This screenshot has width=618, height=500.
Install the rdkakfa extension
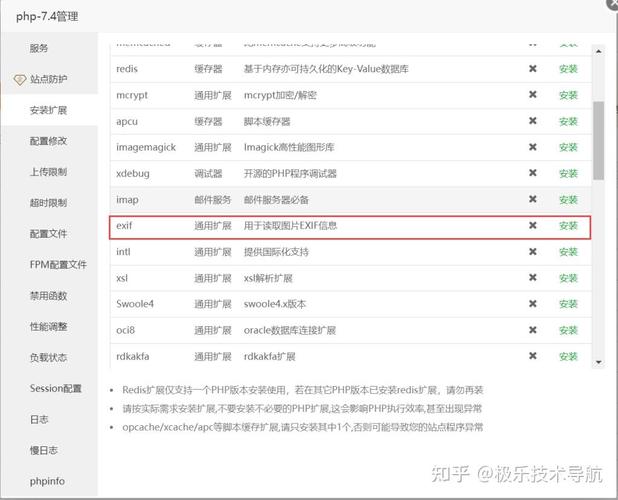[568, 357]
